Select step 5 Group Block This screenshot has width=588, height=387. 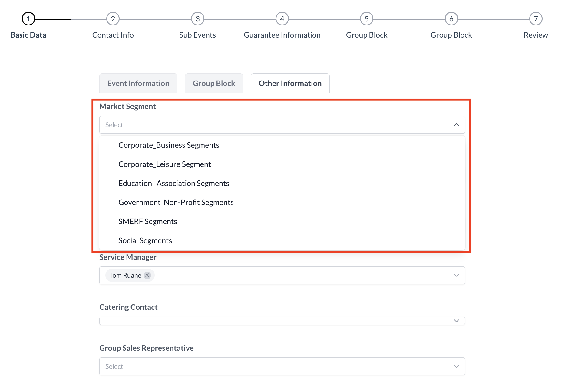[366, 18]
